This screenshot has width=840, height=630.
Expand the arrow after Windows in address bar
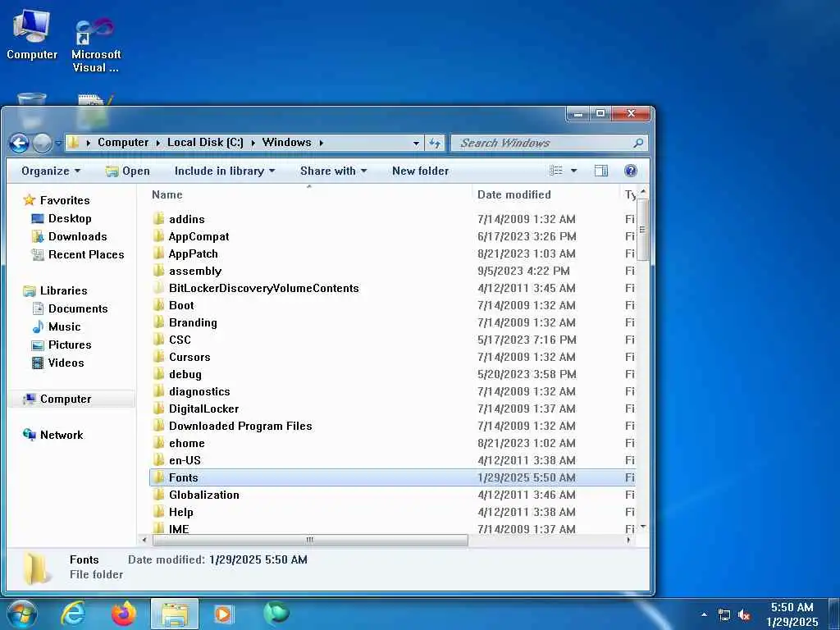tap(321, 143)
